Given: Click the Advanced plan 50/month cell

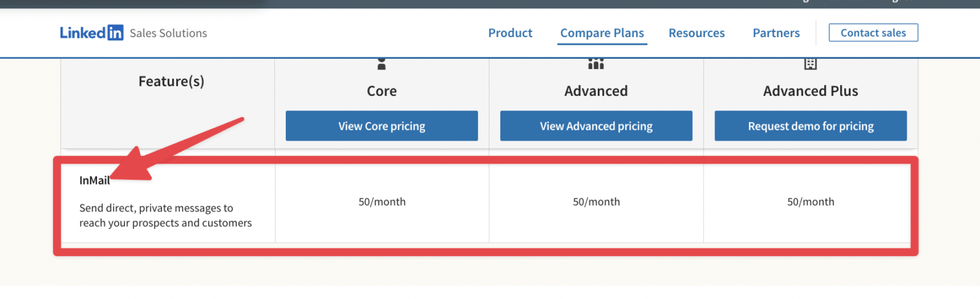Looking at the screenshot, I should [x=596, y=202].
